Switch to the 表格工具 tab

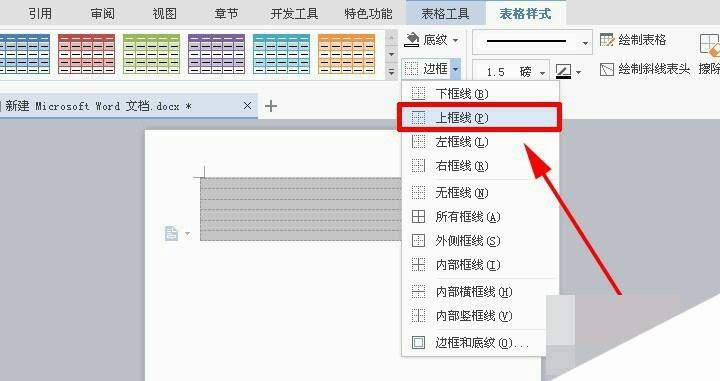445,13
